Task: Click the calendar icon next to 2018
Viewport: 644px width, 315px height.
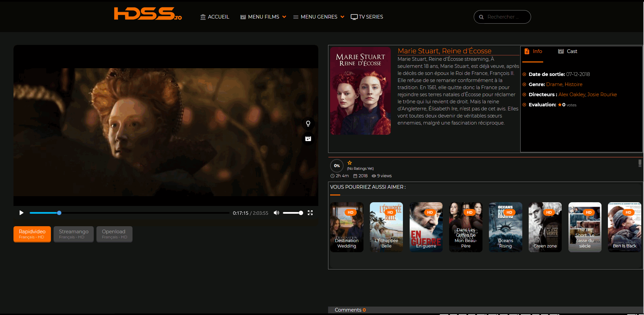Action: pos(355,176)
